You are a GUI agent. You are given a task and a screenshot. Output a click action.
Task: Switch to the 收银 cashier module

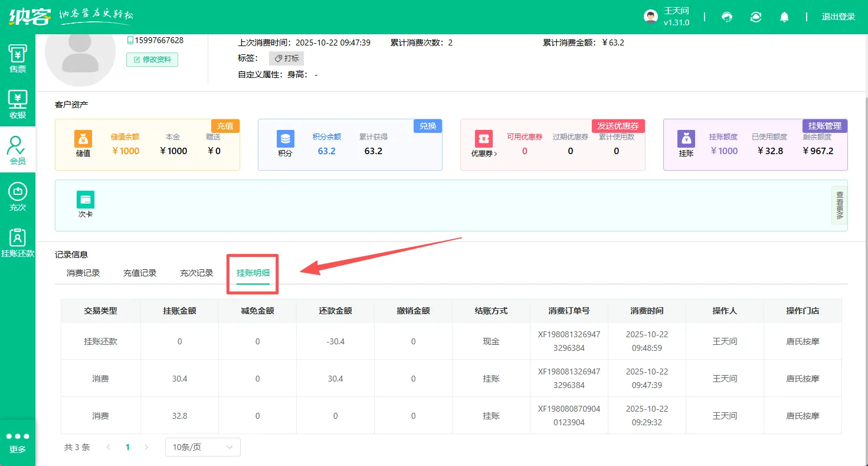point(18,105)
